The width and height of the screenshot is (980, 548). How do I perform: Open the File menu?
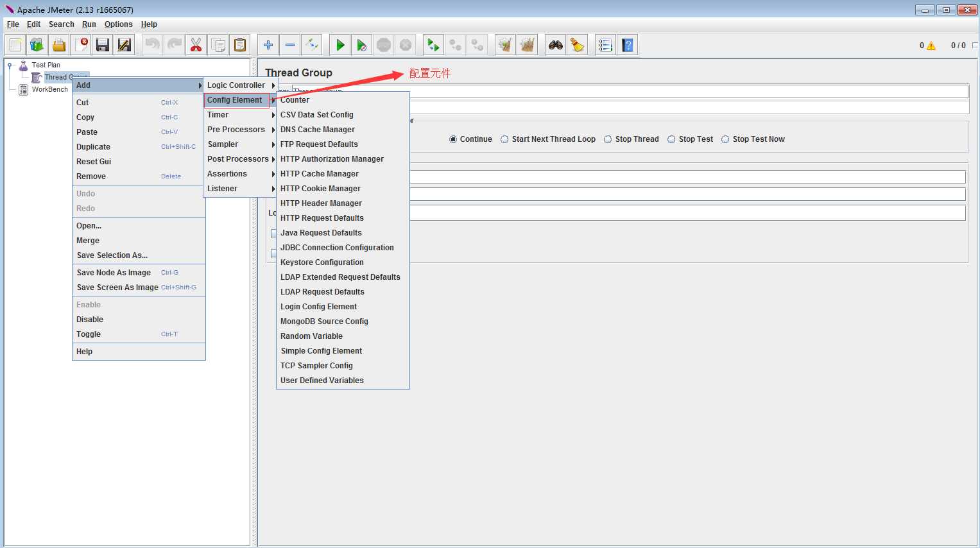(x=13, y=24)
